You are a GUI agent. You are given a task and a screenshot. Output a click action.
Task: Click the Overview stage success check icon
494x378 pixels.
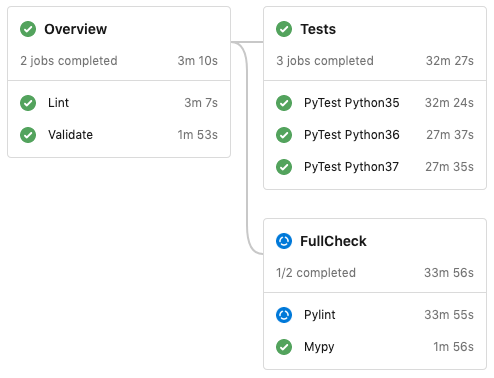click(28, 29)
